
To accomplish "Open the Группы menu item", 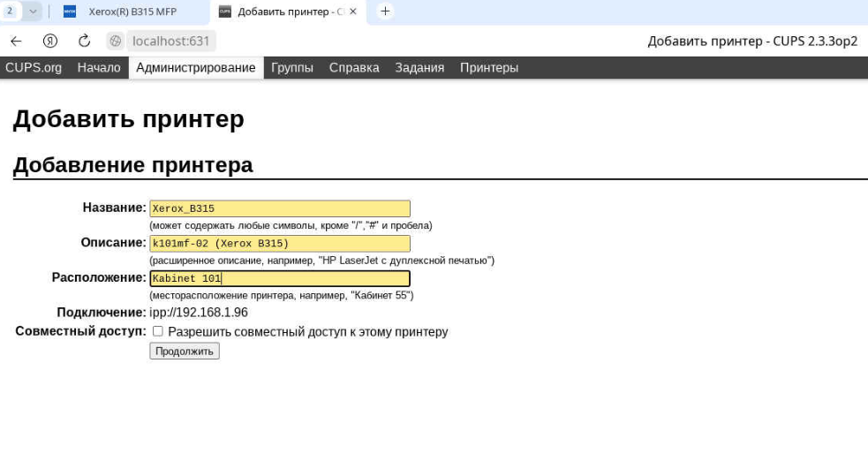I will [292, 67].
